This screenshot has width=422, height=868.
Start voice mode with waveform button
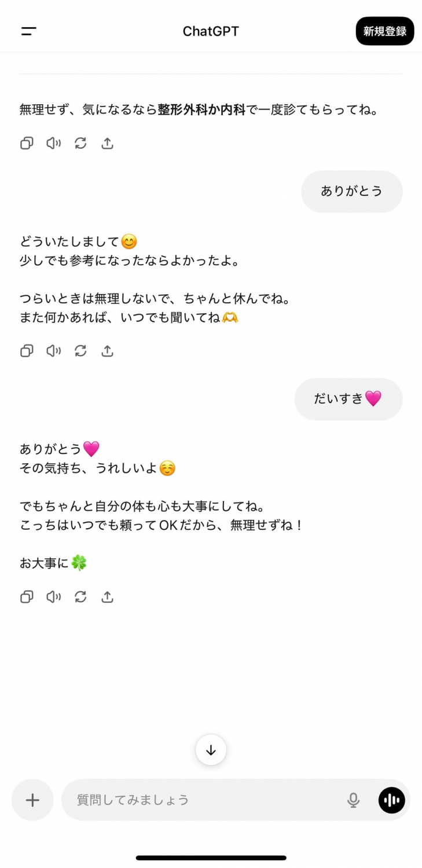coord(392,800)
